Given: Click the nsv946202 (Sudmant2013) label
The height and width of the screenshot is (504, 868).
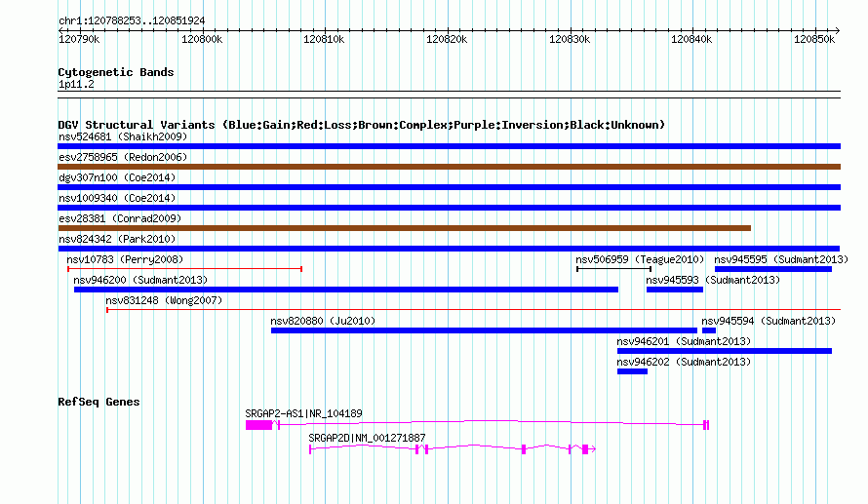Looking at the screenshot, I should pos(684,362).
